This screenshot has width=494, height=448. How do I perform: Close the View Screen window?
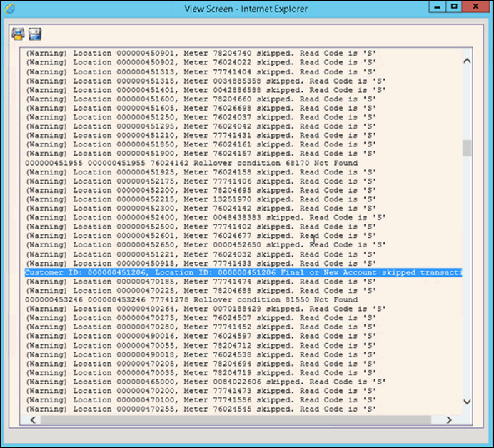tap(475, 6)
